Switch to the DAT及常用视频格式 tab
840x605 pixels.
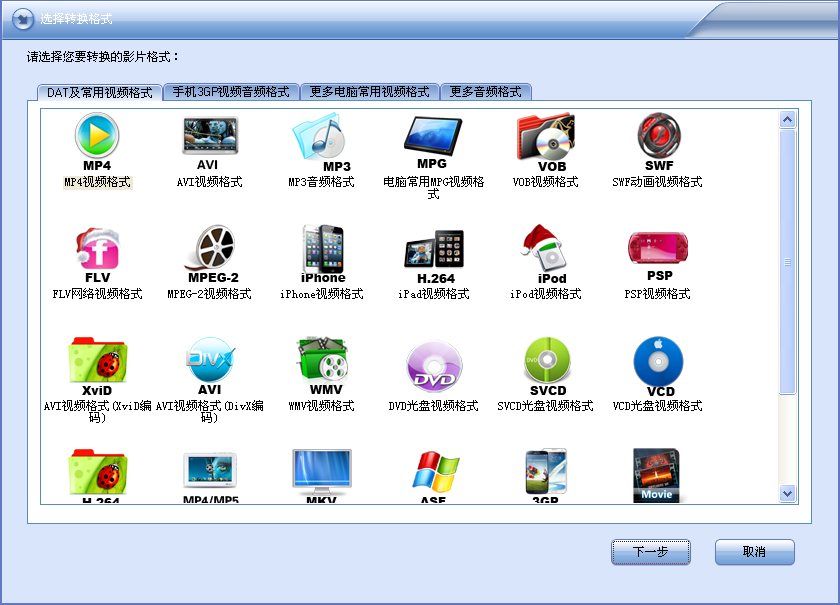pyautogui.click(x=100, y=93)
